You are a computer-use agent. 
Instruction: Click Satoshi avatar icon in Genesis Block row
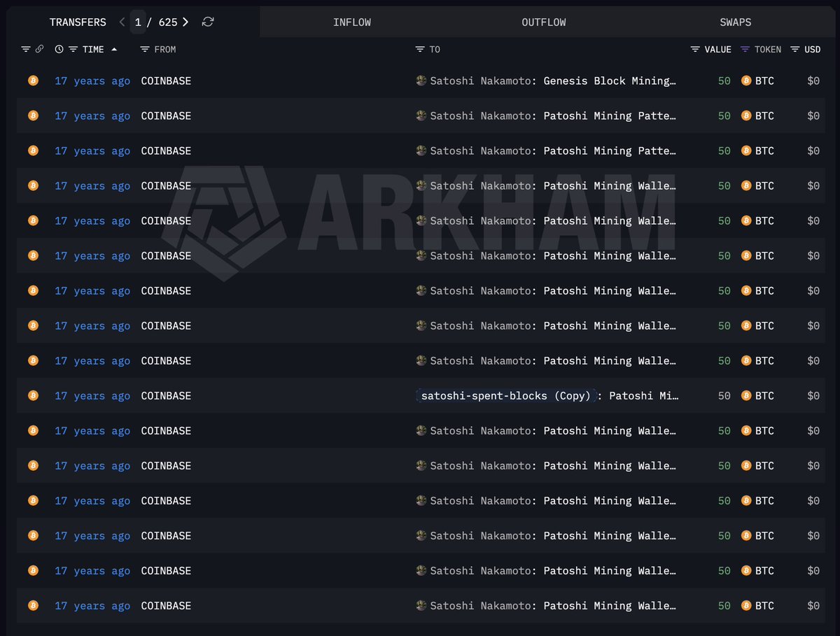point(421,80)
